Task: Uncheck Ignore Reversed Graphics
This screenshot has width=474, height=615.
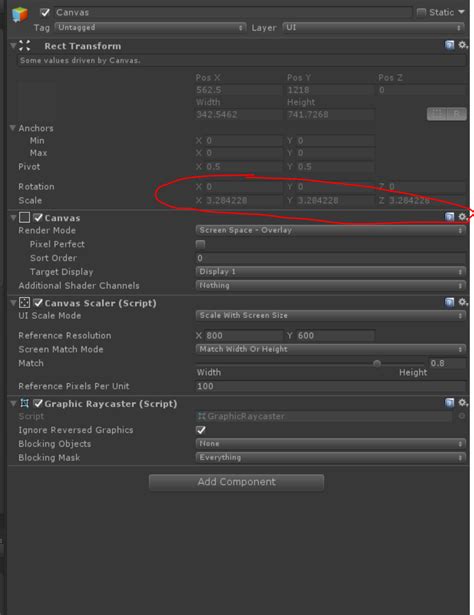Action: pyautogui.click(x=201, y=430)
